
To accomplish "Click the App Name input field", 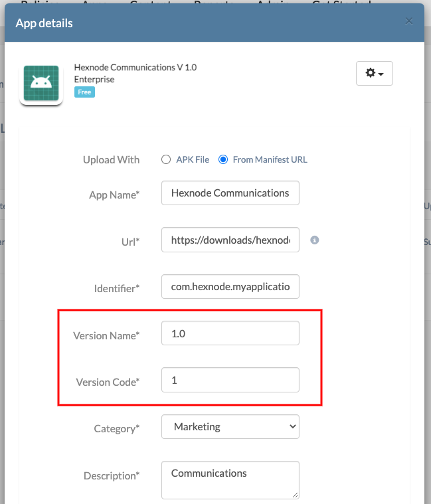I will click(230, 193).
